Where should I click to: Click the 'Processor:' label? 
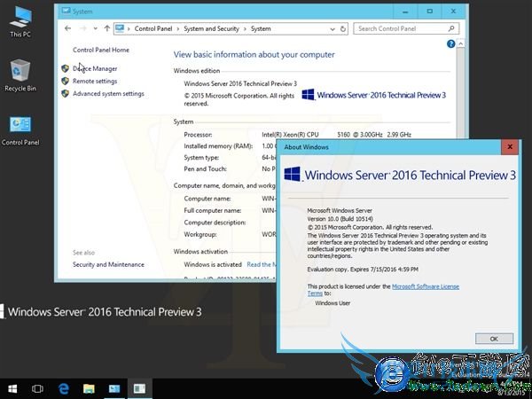(198, 135)
